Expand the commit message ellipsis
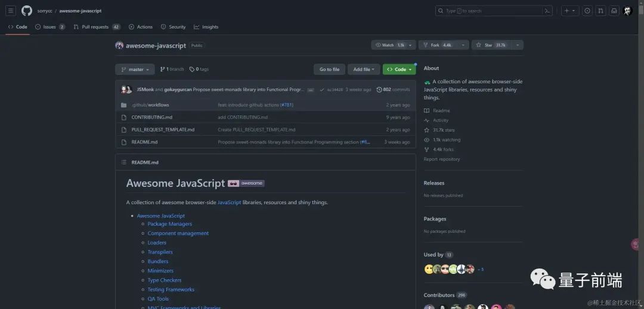The image size is (644, 309). tap(311, 90)
